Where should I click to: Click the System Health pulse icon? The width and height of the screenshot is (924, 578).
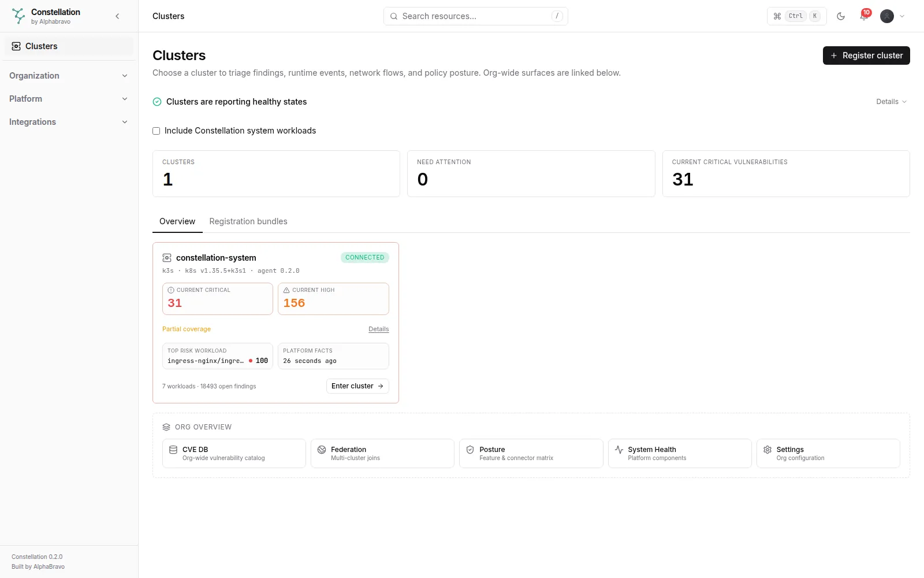click(619, 450)
